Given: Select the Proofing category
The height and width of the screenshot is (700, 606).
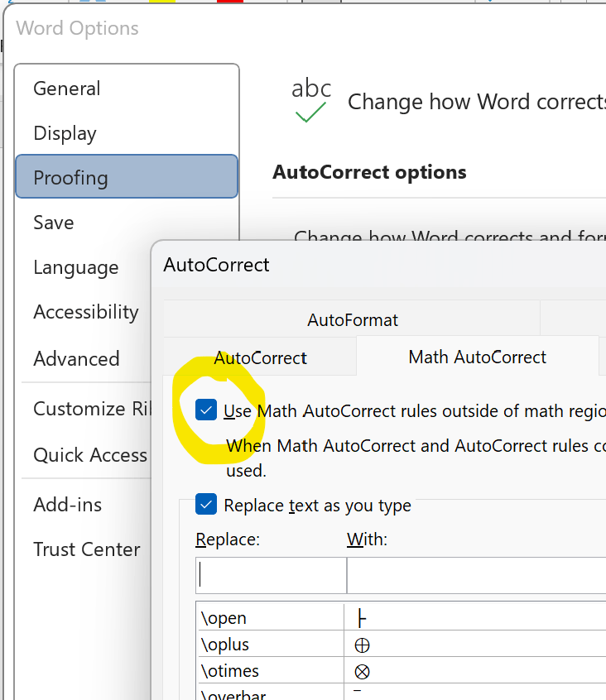Looking at the screenshot, I should click(x=127, y=176).
